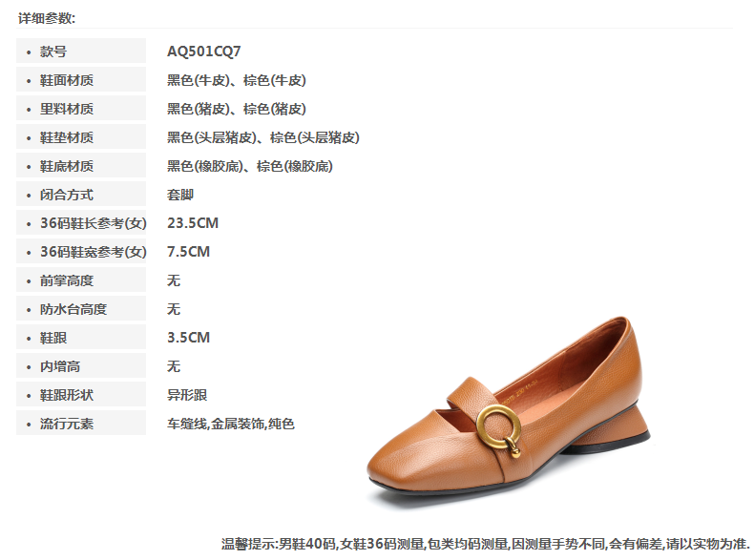The image size is (754, 560).
Task: Click the 套脚 closure value
Action: point(180,195)
